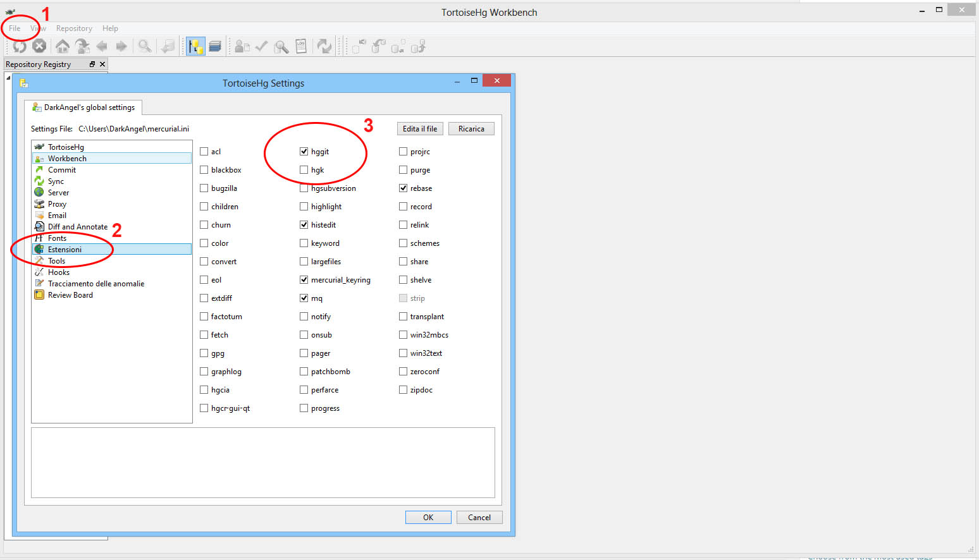Image resolution: width=979 pixels, height=560 pixels.
Task: Check the zipdoc extension
Action: pyautogui.click(x=403, y=390)
